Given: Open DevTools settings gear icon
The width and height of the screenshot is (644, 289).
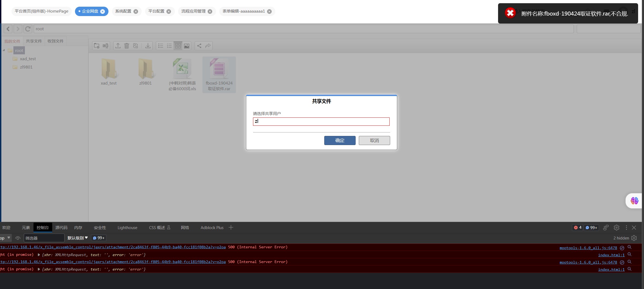Looking at the screenshot, I should 616,227.
